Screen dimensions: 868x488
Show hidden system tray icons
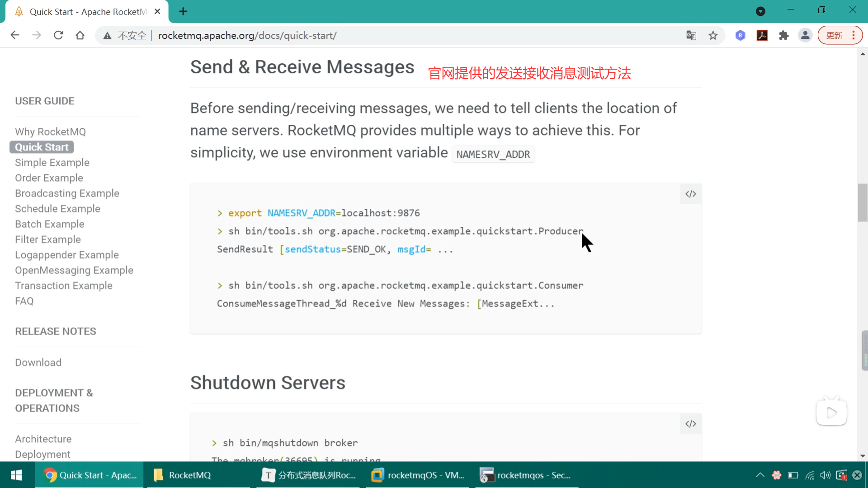coord(760,475)
